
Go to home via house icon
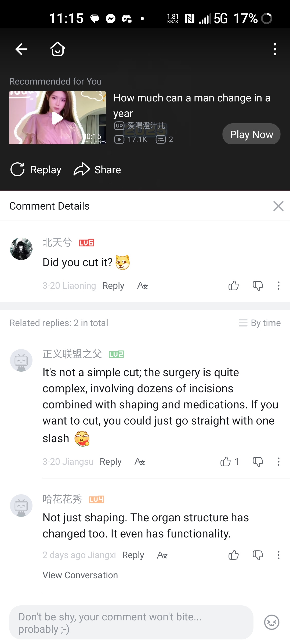click(x=58, y=49)
